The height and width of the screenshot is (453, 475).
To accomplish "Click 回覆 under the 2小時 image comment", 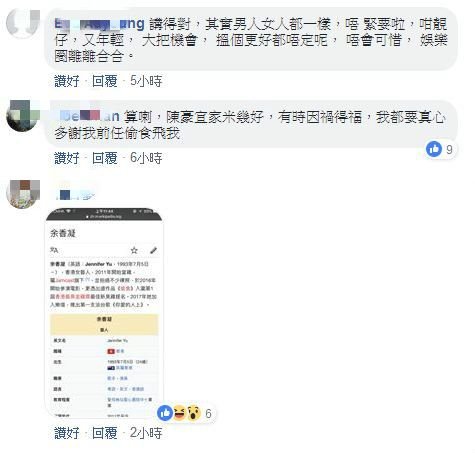I will click(105, 433).
